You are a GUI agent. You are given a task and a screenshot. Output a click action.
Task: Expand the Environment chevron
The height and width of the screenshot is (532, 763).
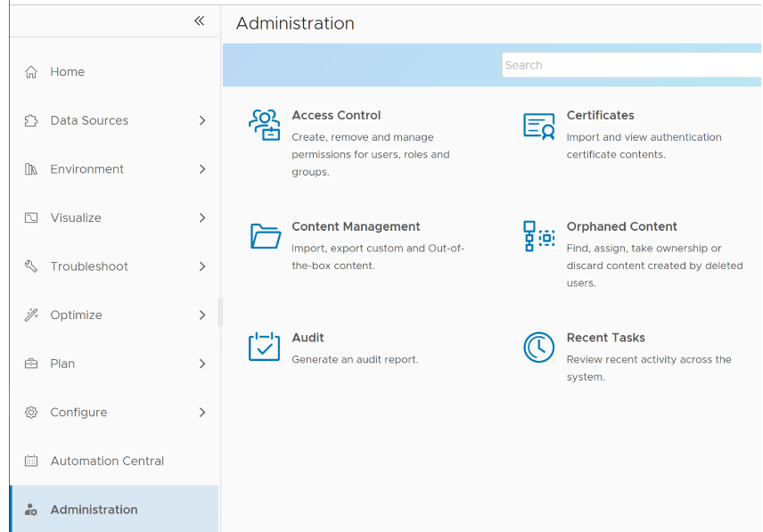(202, 169)
